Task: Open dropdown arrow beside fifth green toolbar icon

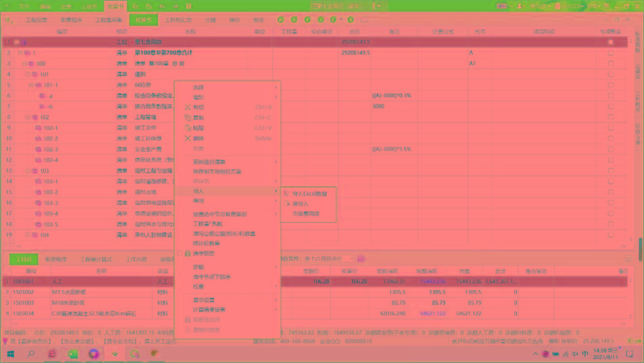Action: [x=341, y=20]
